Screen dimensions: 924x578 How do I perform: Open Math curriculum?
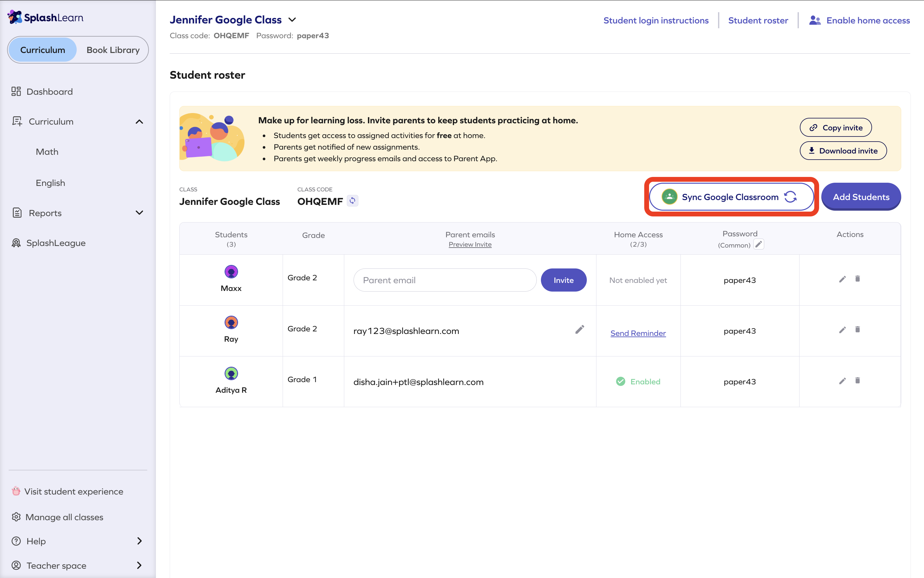[47, 152]
